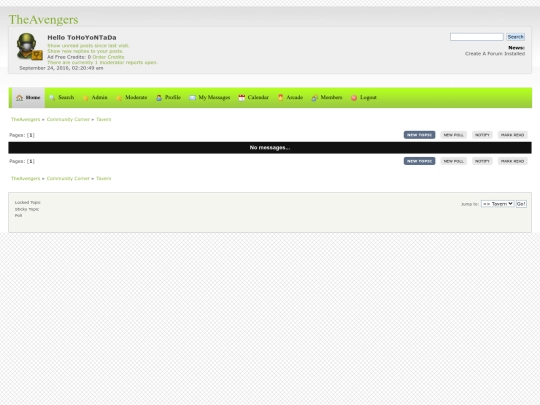540x405 pixels.
Task: Click TheAvengers in bottom breadcrumb
Action: click(x=25, y=178)
